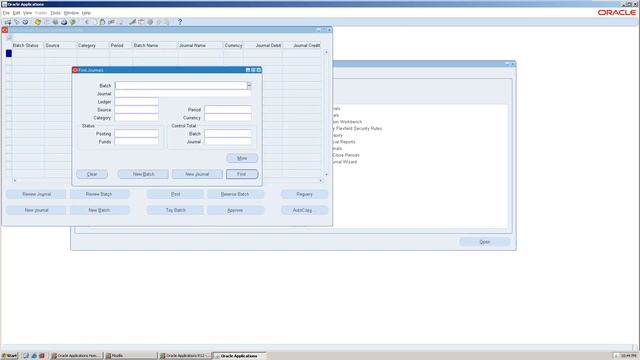Click the Paste toolbar icon
640x360 pixels.
click(x=102, y=22)
